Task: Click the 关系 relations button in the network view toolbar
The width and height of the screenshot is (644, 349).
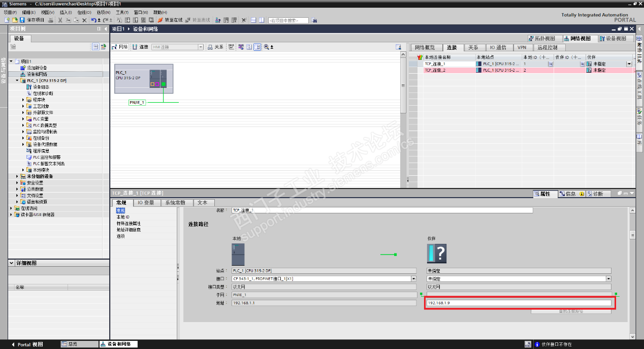Action: point(215,47)
